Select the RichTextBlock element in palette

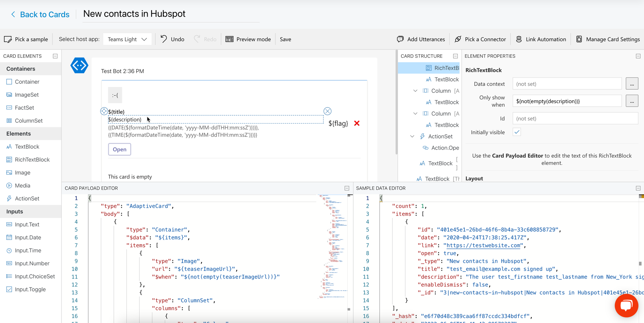(x=31, y=159)
